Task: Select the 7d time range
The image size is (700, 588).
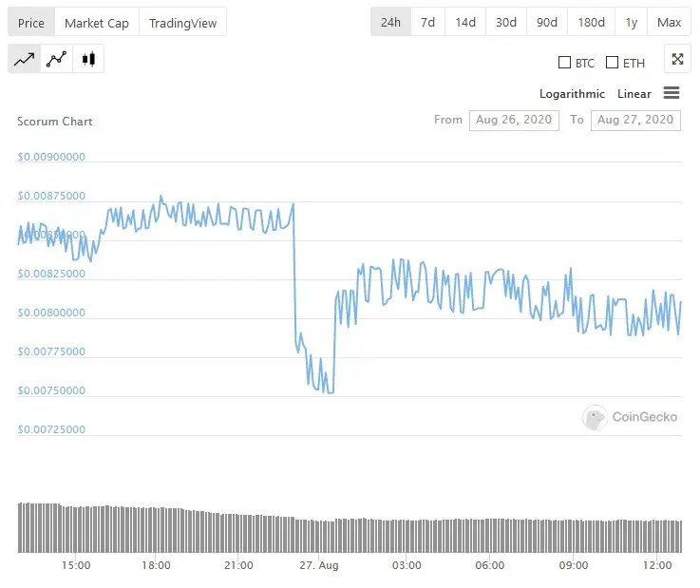Action: click(x=427, y=22)
